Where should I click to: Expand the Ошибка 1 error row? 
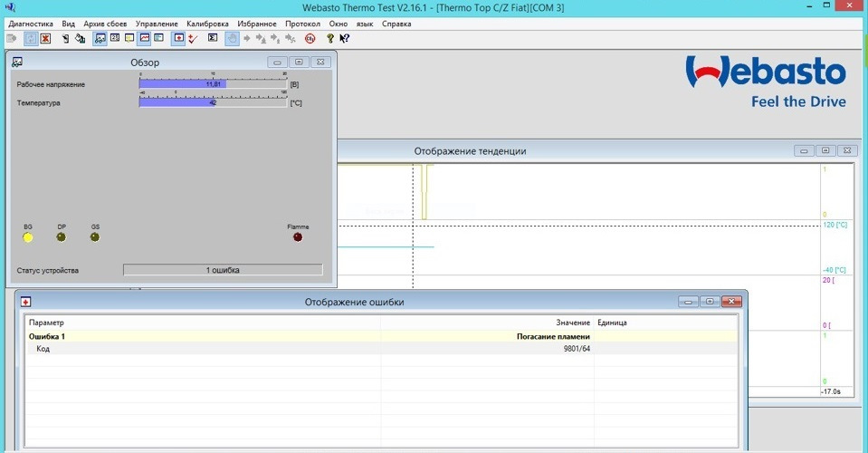click(x=47, y=336)
